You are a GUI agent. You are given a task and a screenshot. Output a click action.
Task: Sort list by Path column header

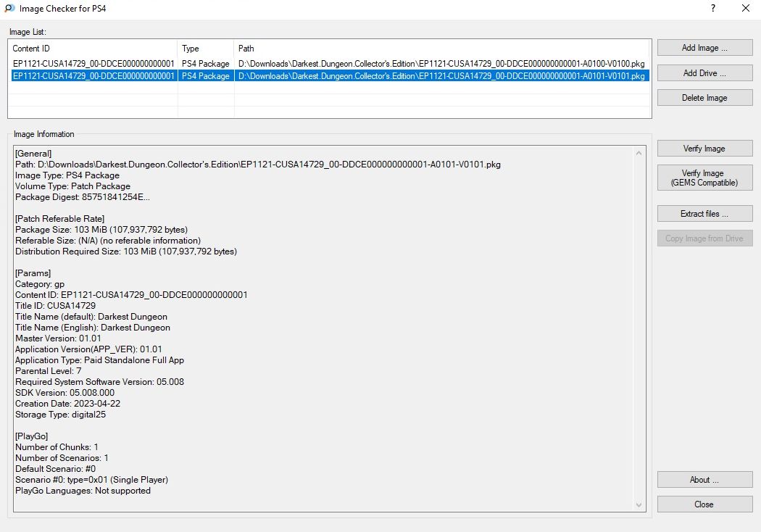(x=441, y=49)
